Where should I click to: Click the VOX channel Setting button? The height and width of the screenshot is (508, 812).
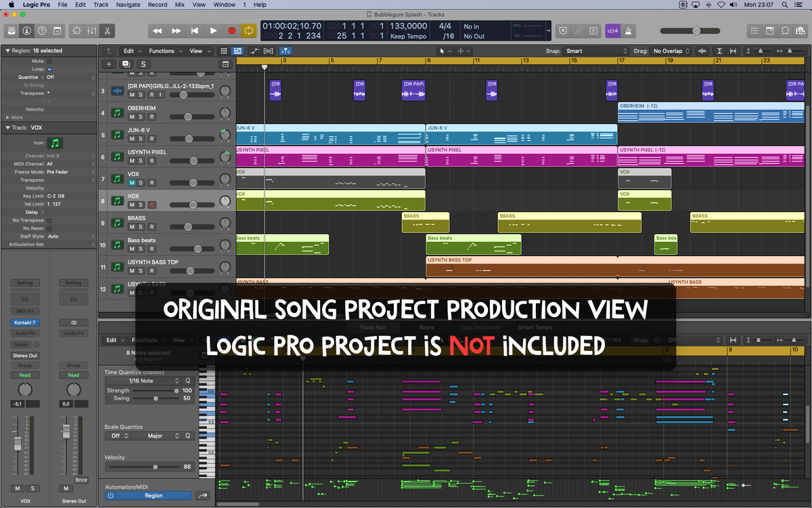click(x=24, y=282)
